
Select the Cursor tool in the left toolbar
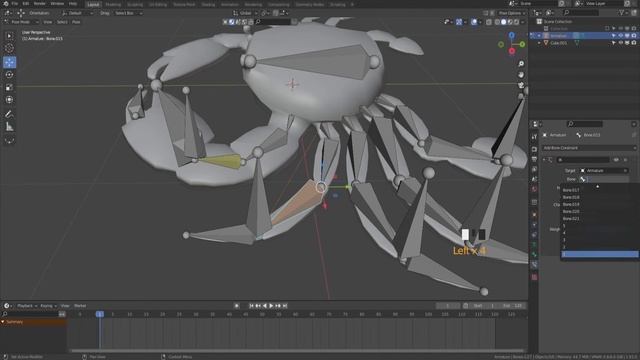point(9,48)
